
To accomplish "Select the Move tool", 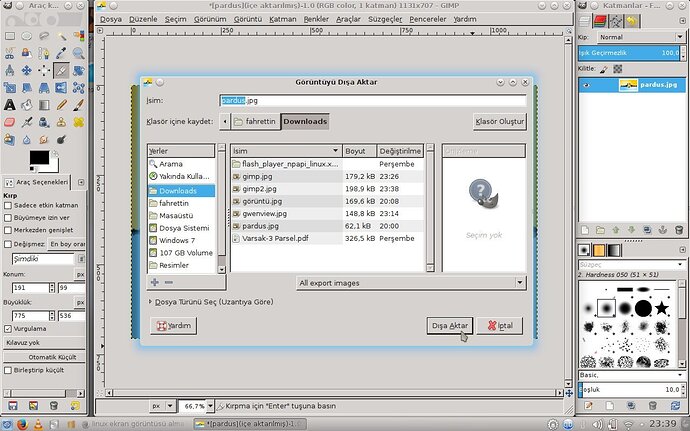I will click(x=27, y=70).
